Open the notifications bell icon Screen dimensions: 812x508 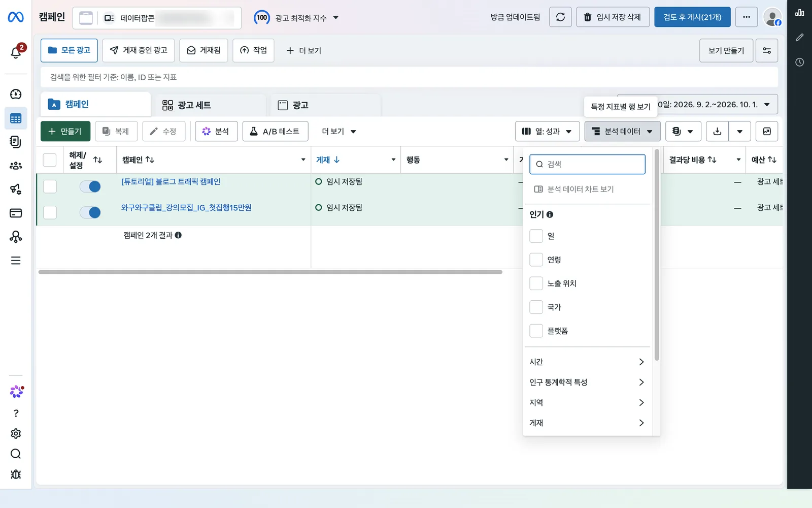point(16,52)
